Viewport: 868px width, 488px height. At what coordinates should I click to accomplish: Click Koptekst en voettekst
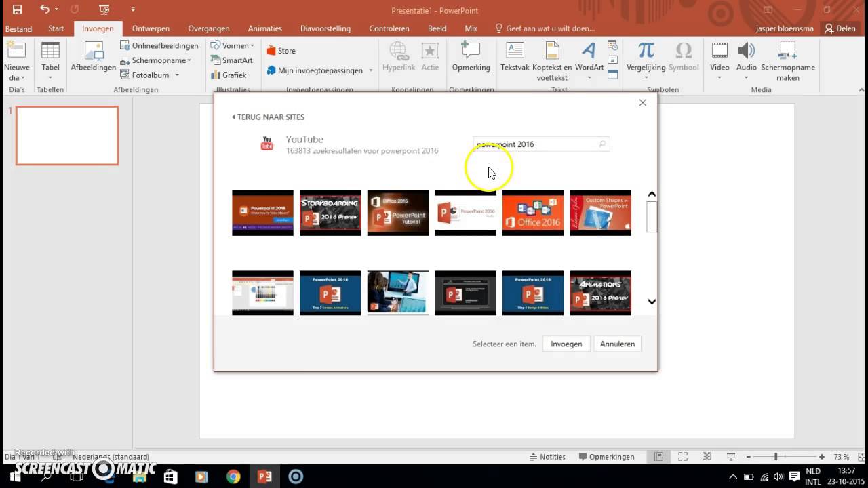(552, 61)
